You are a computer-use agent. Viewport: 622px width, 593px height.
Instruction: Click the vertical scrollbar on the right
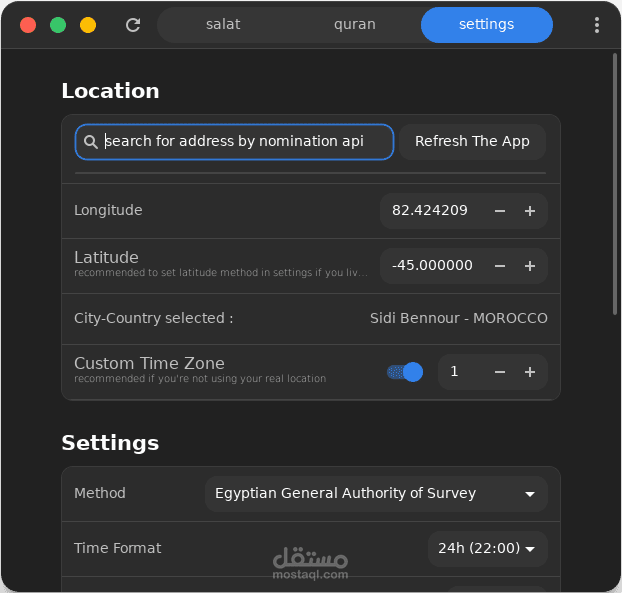coord(614,185)
